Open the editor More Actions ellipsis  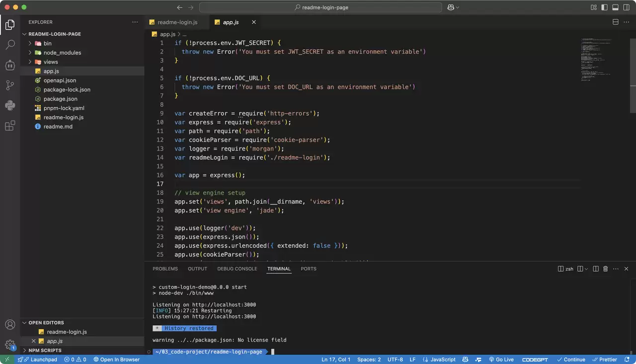[x=627, y=22]
